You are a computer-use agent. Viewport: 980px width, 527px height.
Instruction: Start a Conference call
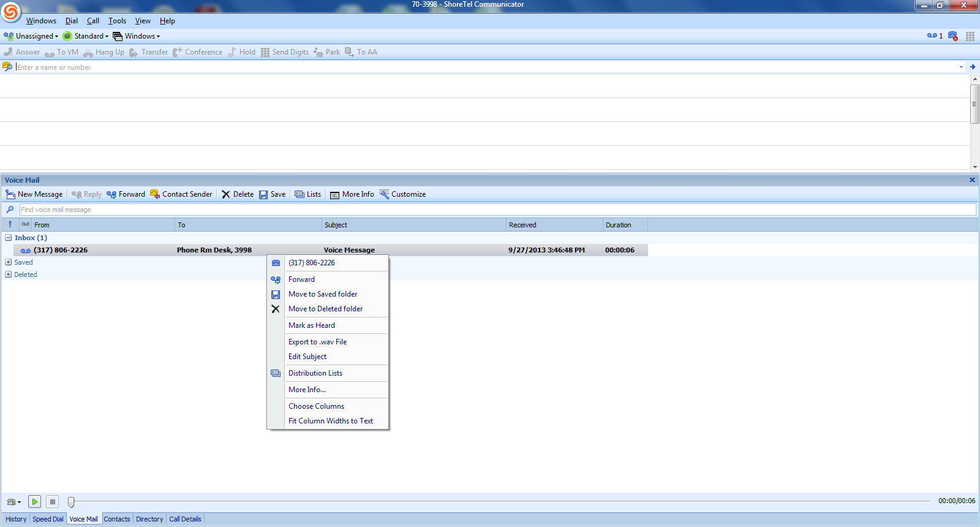197,52
